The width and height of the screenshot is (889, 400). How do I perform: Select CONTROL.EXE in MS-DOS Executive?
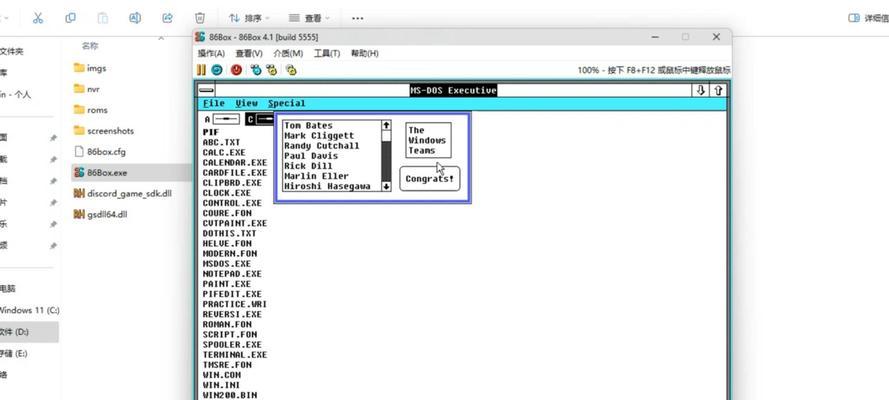click(232, 203)
